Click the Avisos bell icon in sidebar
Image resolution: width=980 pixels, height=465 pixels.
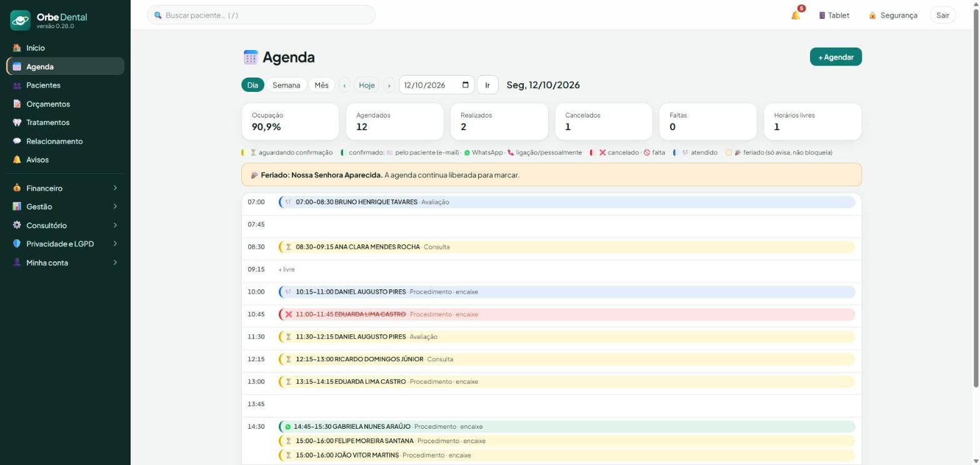[17, 159]
